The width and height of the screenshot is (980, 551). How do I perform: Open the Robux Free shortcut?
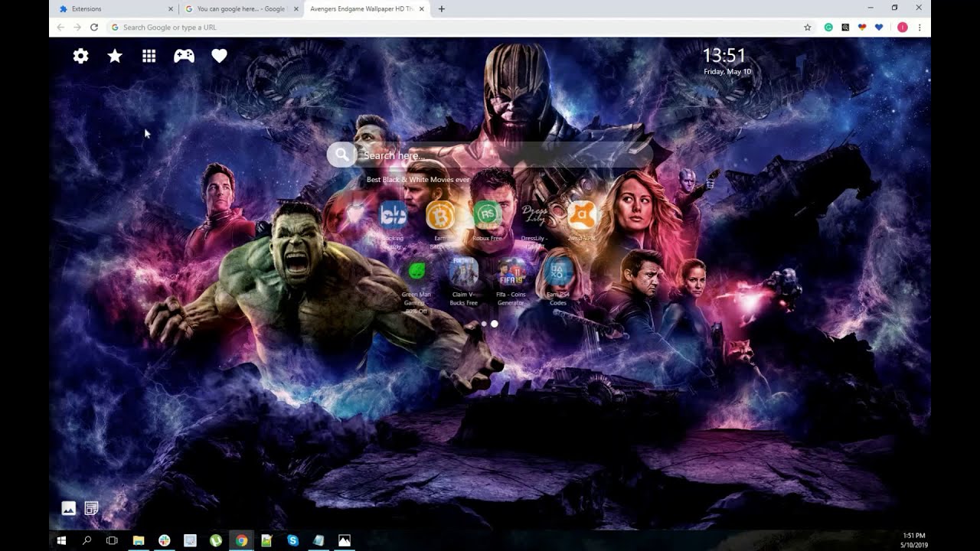coord(487,215)
